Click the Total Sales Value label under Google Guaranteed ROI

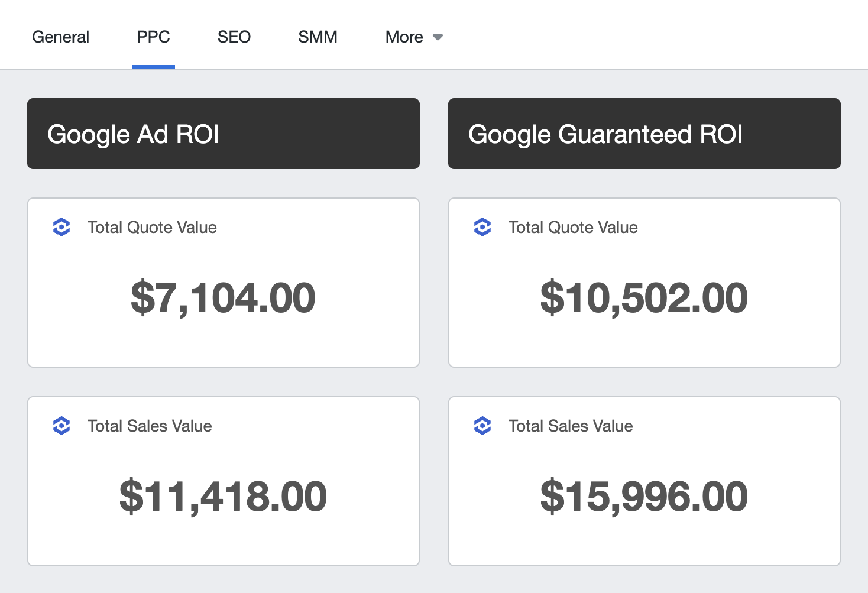tap(571, 426)
